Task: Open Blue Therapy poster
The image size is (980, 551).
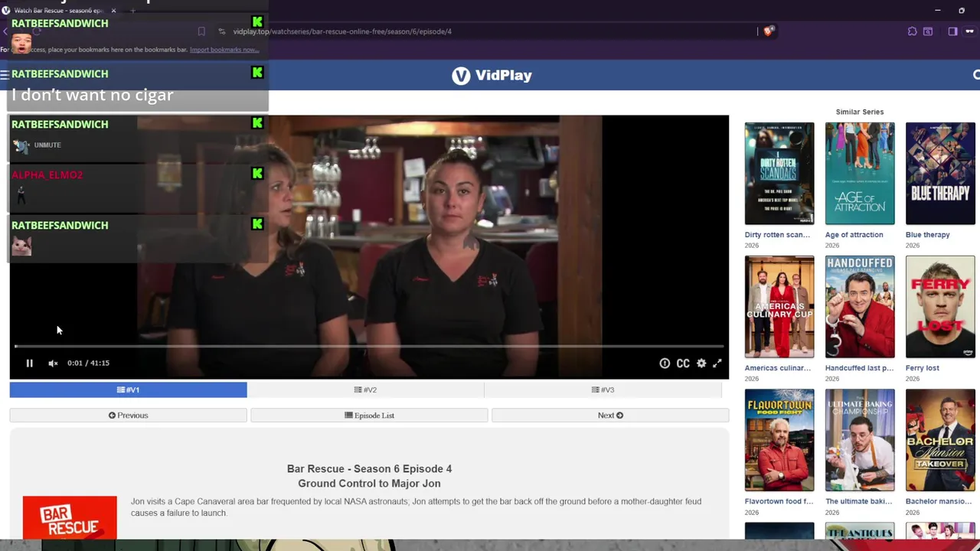Action: click(x=940, y=174)
